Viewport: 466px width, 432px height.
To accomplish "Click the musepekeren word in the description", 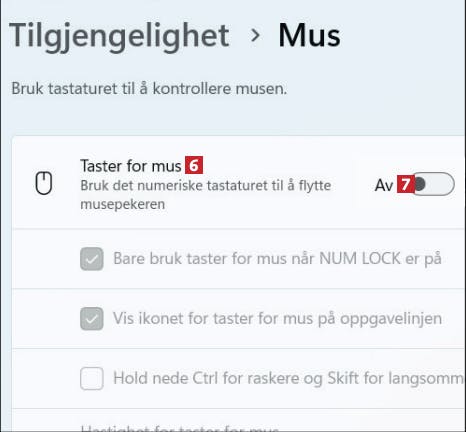I will [123, 204].
